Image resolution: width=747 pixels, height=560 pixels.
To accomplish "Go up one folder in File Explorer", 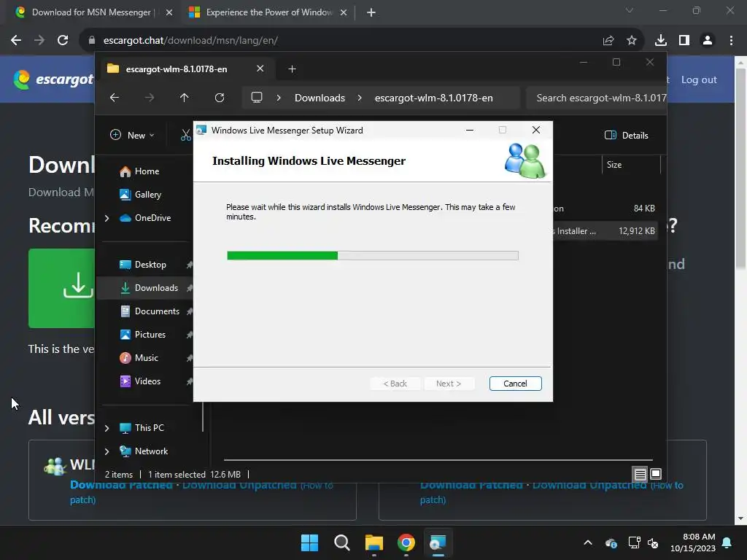I will [x=184, y=98].
